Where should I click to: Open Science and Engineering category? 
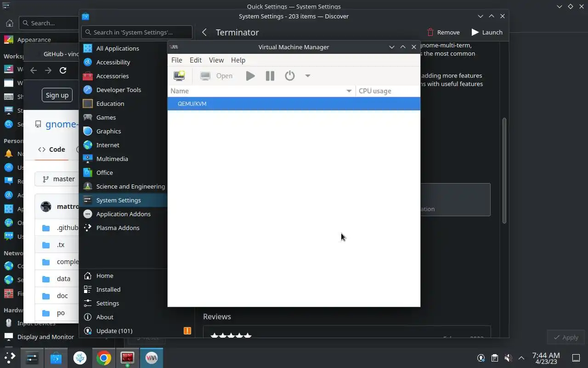(x=123, y=186)
